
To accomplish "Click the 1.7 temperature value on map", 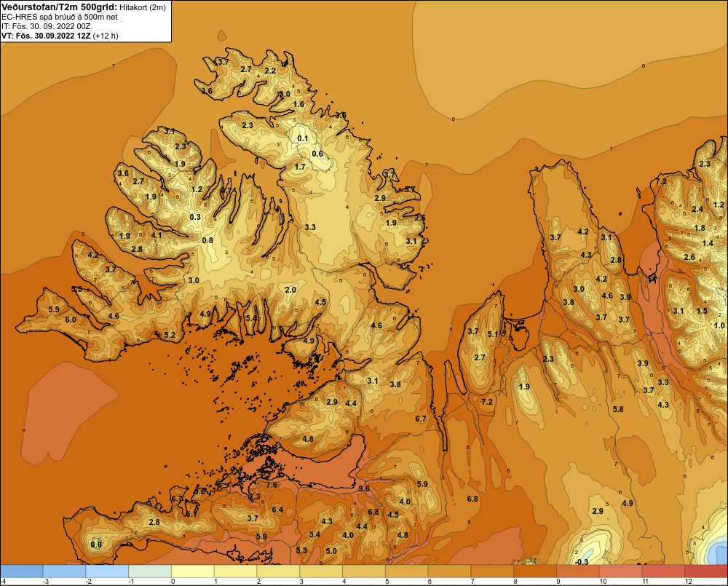I will [301, 167].
